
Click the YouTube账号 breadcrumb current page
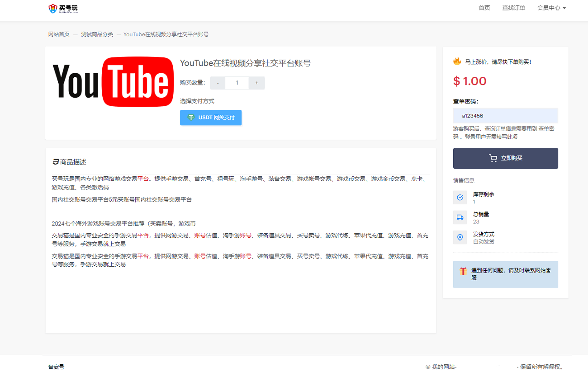point(166,34)
